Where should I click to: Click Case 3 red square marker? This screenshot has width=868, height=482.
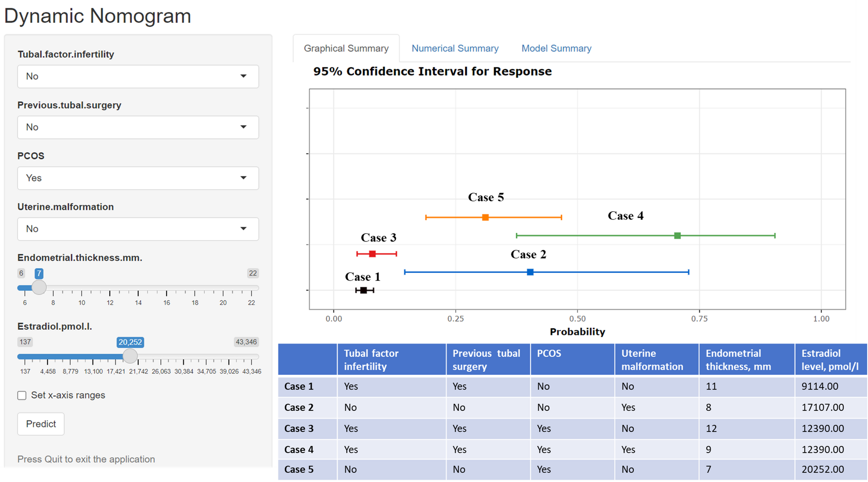[372, 254]
